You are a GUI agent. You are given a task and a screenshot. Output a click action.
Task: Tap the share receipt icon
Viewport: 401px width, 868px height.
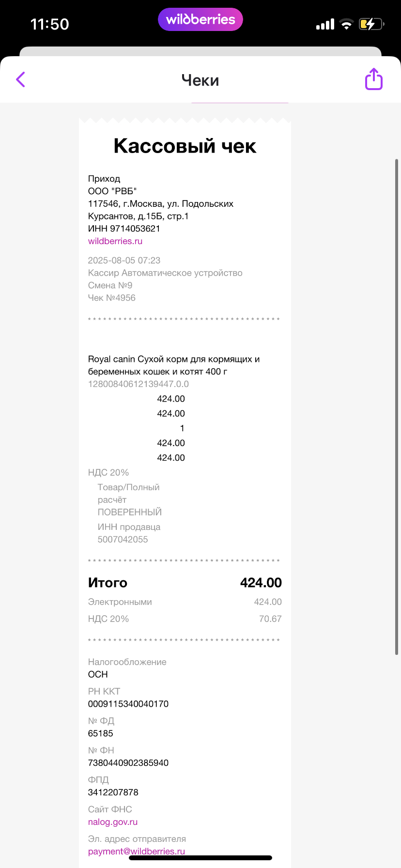pos(373,79)
